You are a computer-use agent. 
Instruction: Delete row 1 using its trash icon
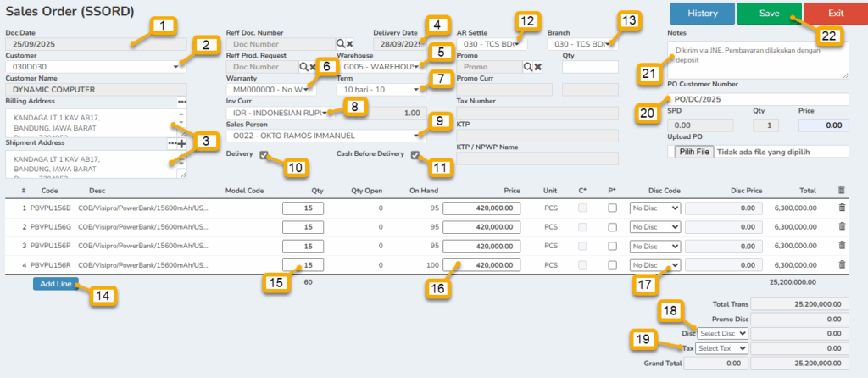pyautogui.click(x=841, y=207)
